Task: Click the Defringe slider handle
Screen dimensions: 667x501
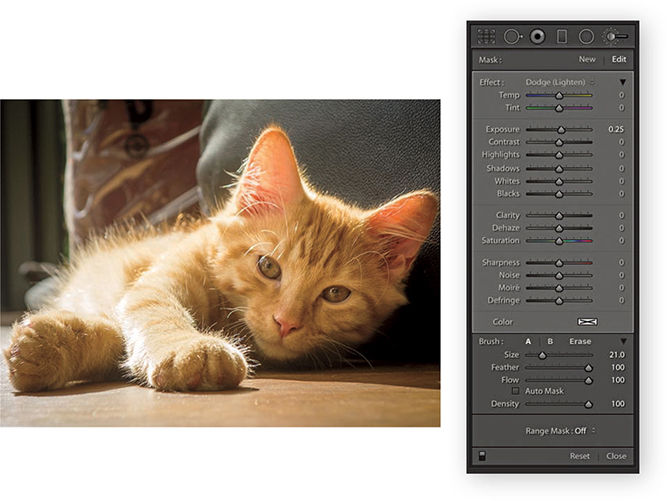Action: click(x=559, y=301)
